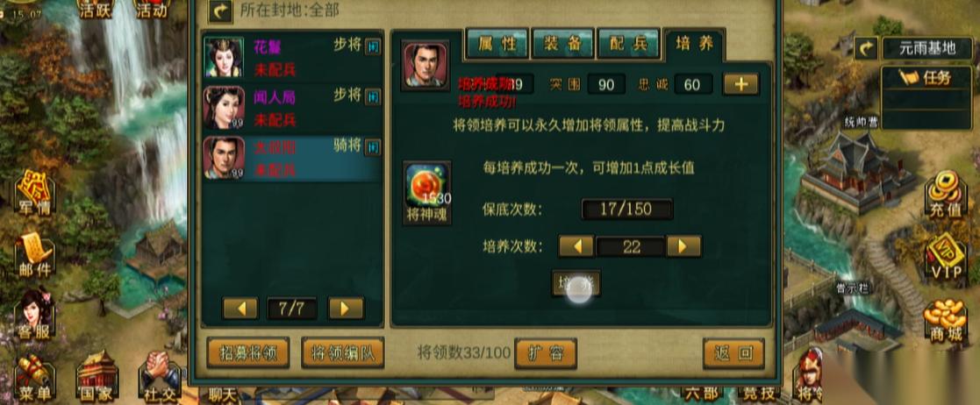980x405 pixels.
Task: Toggle the 闲 idle badge on selected 骑将
Action: pos(373,147)
